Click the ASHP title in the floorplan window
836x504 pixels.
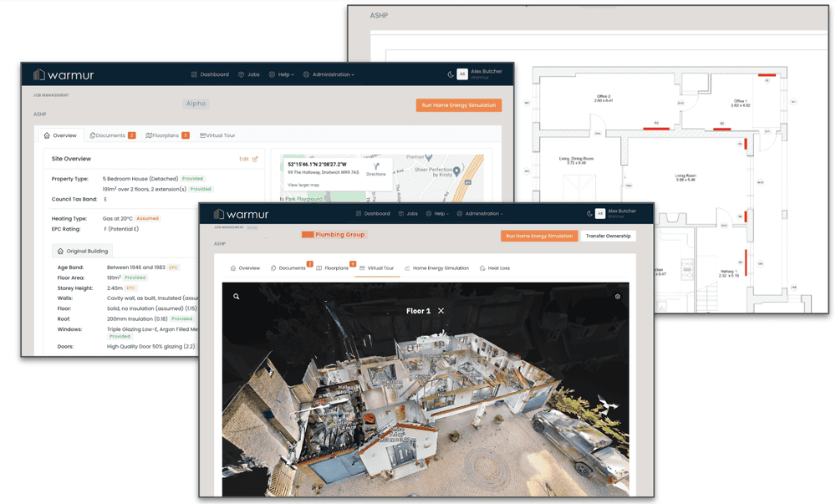point(379,15)
